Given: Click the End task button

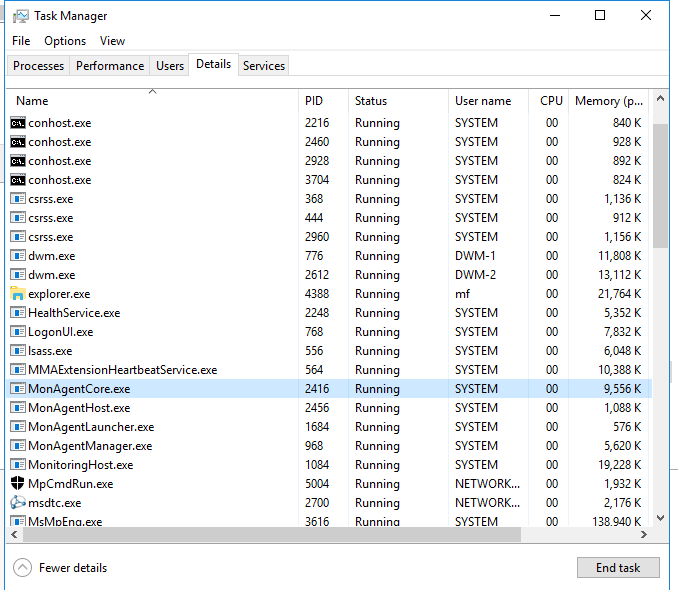Looking at the screenshot, I should pyautogui.click(x=618, y=568).
